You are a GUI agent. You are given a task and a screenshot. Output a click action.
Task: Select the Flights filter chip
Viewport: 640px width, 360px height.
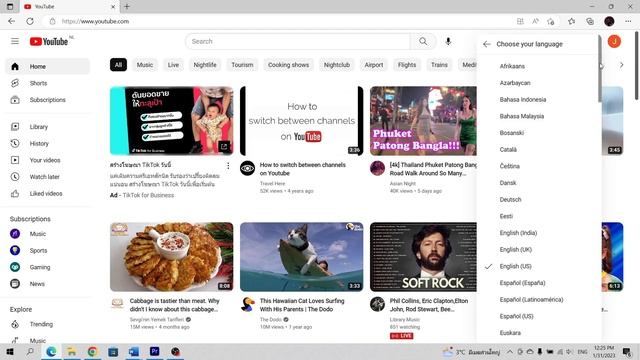click(x=407, y=65)
